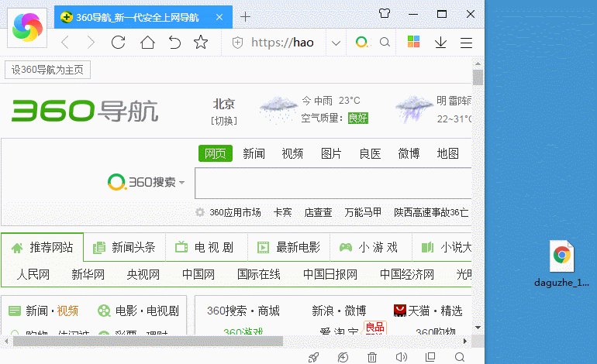The height and width of the screenshot is (364, 597).
Task: Expand the address bar history dropdown arrow
Action: (335, 43)
